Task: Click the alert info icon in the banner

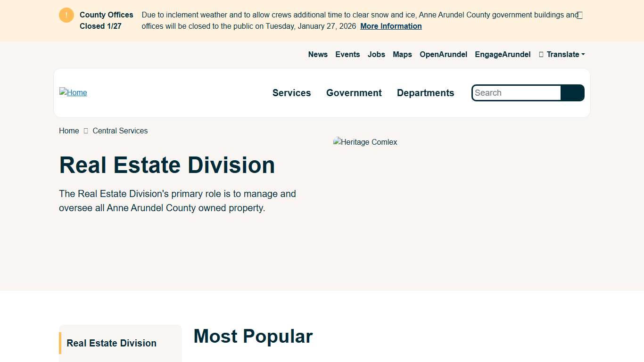Action: [66, 15]
